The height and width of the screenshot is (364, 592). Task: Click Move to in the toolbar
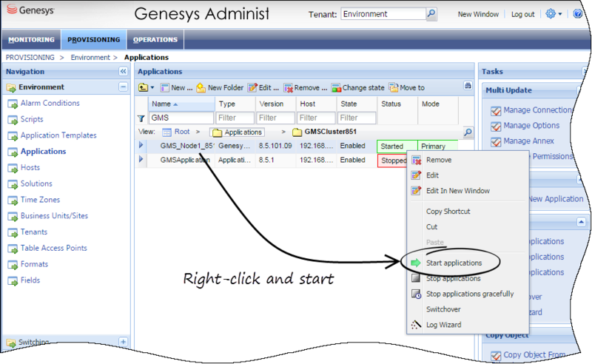point(407,87)
